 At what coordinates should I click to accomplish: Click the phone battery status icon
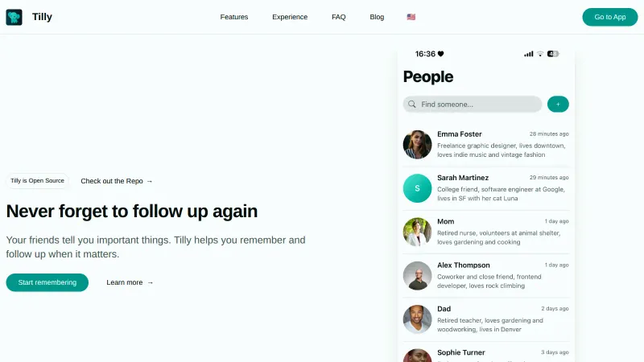[553, 54]
